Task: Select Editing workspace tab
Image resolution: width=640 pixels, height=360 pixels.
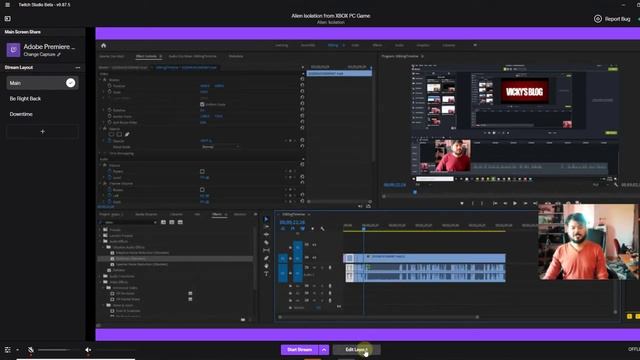Action: (x=333, y=45)
